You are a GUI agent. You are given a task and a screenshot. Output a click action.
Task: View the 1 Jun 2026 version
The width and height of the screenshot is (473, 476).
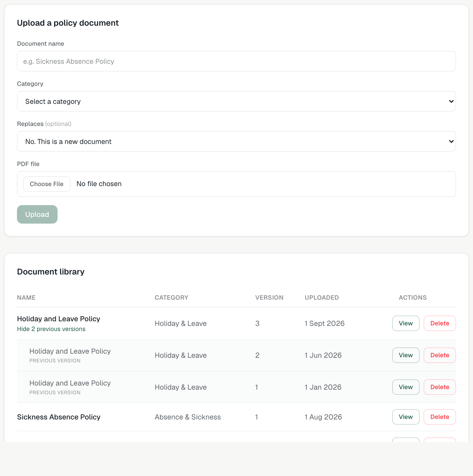406,355
